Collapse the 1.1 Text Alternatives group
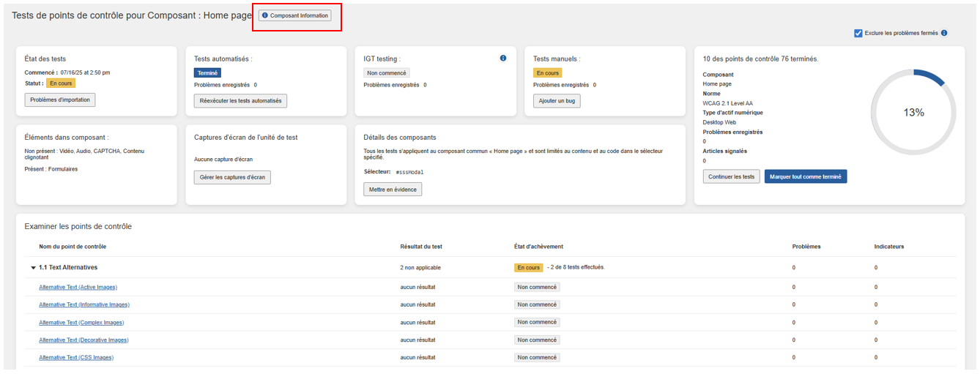The image size is (980, 374). (x=34, y=268)
